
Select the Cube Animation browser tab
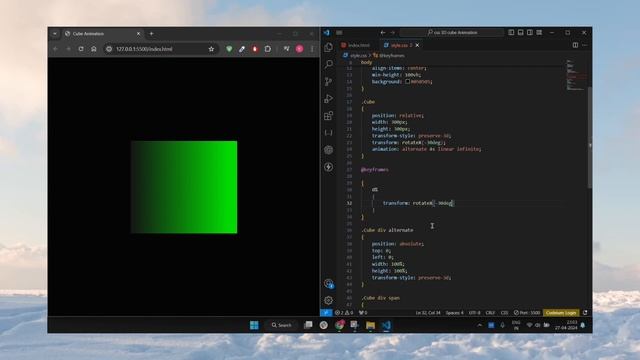[102, 34]
